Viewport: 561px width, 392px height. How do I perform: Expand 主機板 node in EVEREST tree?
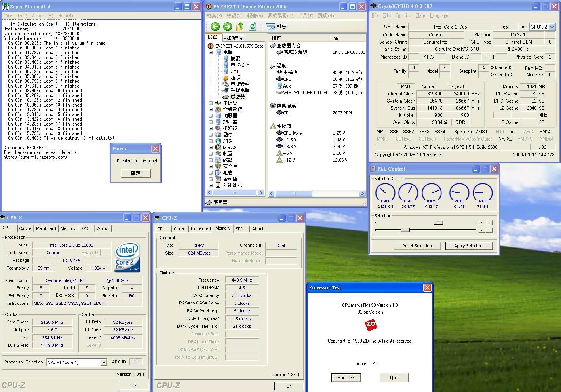click(211, 103)
